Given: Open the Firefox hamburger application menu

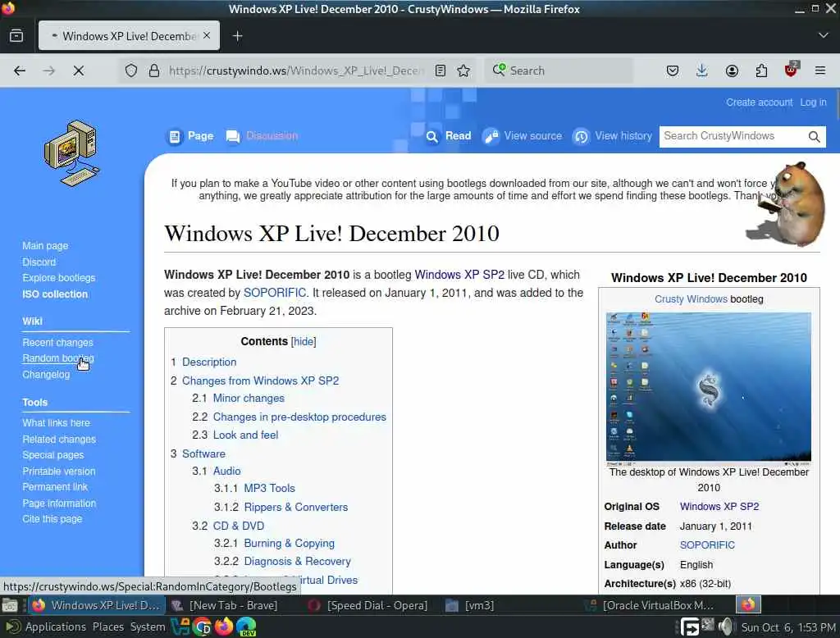Looking at the screenshot, I should 820,71.
